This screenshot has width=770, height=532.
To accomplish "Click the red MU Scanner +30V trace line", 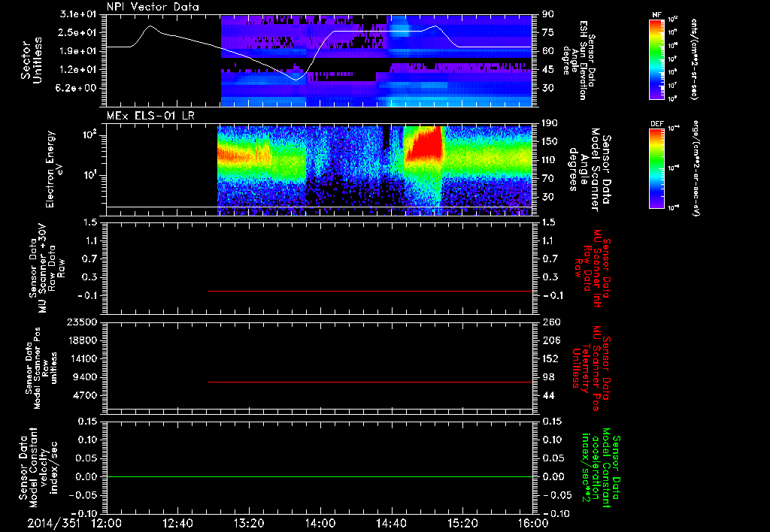I will pos(370,291).
